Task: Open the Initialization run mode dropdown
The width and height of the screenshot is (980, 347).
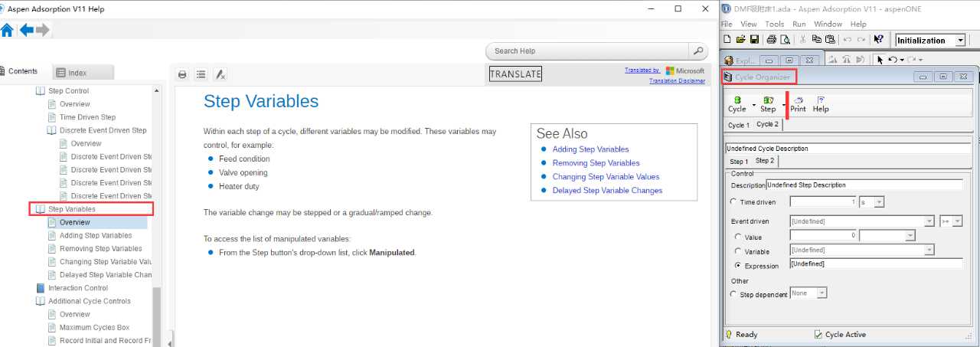Action: pos(961,41)
